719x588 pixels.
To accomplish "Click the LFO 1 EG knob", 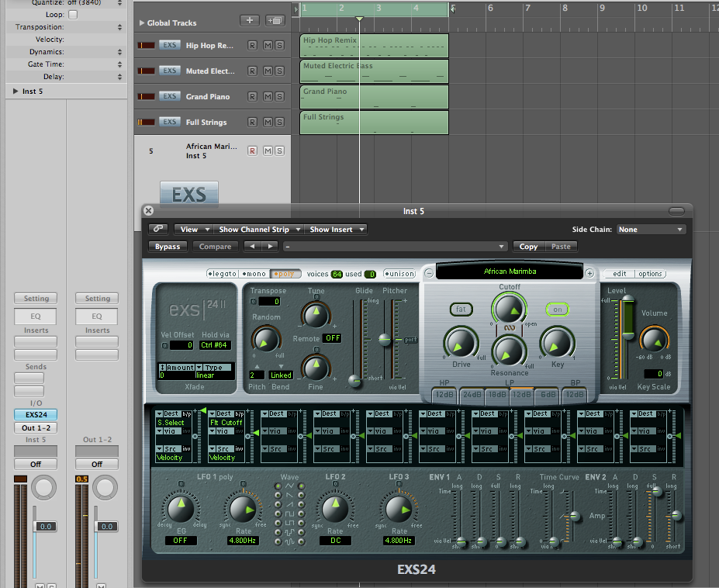I will pos(181,508).
